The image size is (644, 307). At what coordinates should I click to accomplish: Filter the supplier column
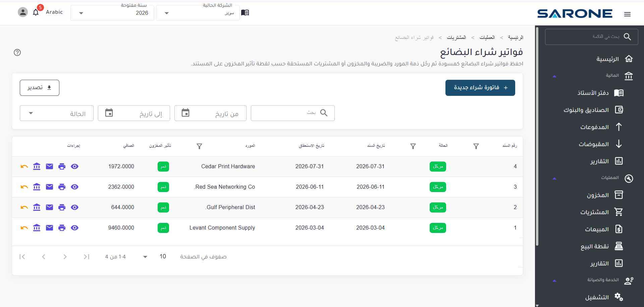click(x=200, y=146)
